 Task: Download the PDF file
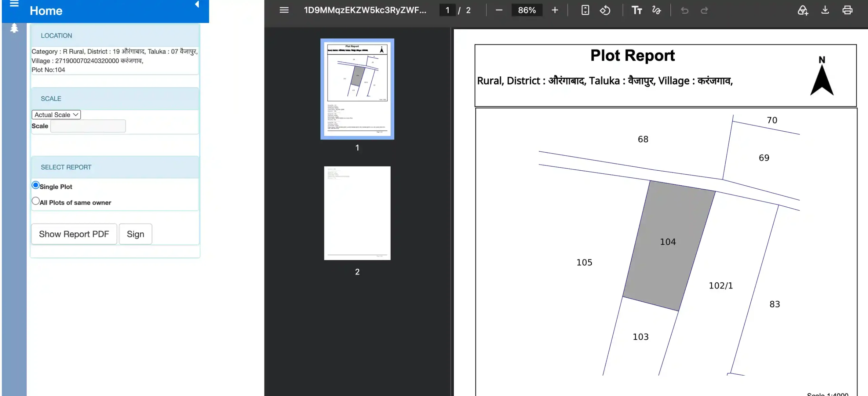point(825,10)
